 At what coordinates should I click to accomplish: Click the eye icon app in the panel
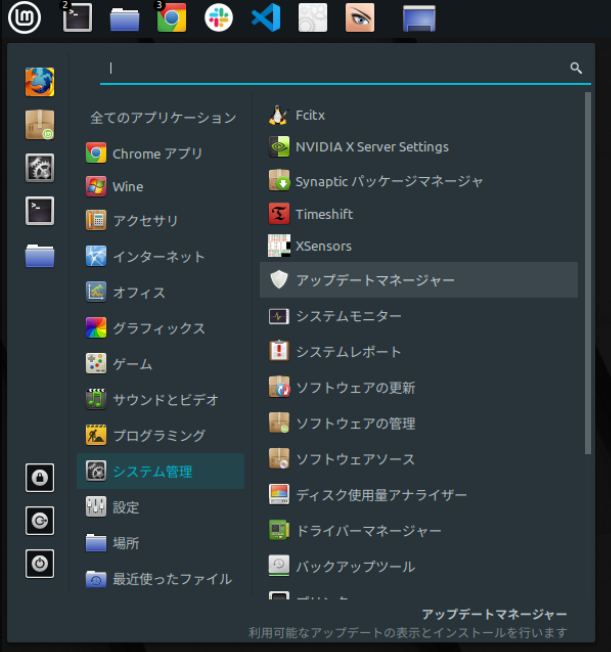(x=360, y=17)
